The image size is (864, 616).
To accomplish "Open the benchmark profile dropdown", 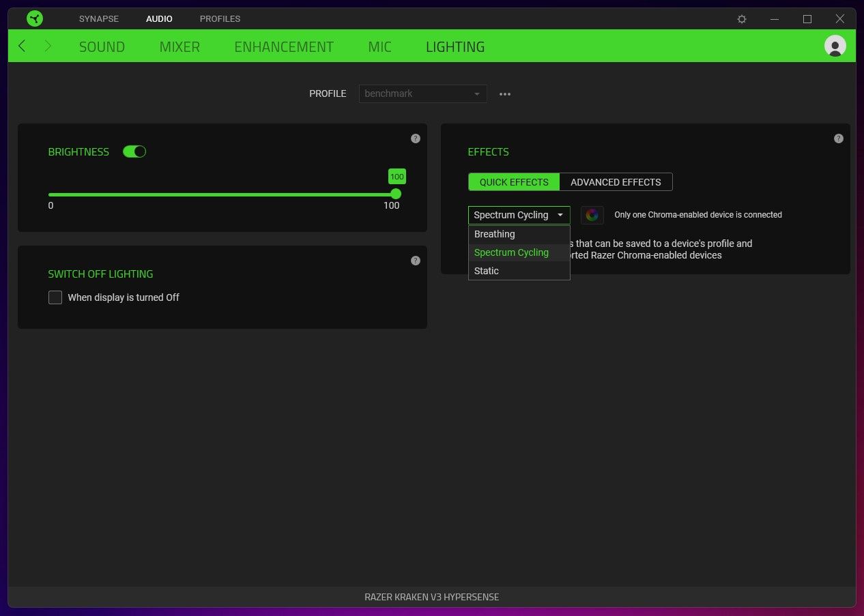I will (x=423, y=93).
